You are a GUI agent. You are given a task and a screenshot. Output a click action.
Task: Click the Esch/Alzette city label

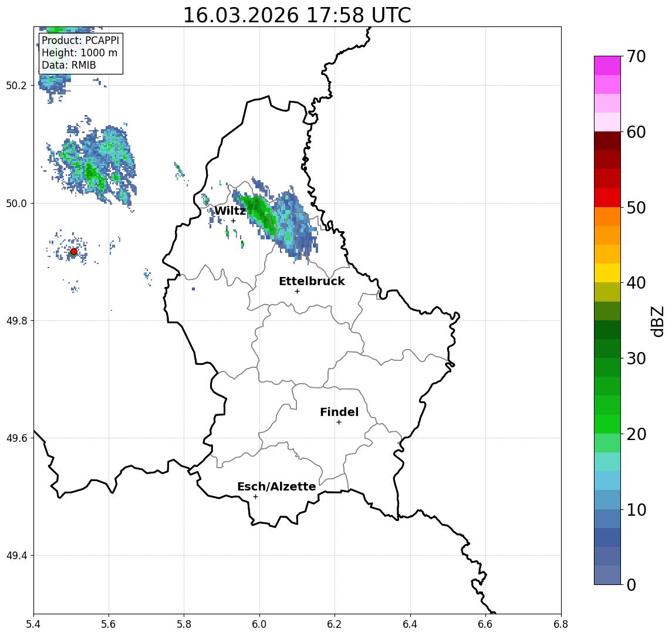point(276,486)
